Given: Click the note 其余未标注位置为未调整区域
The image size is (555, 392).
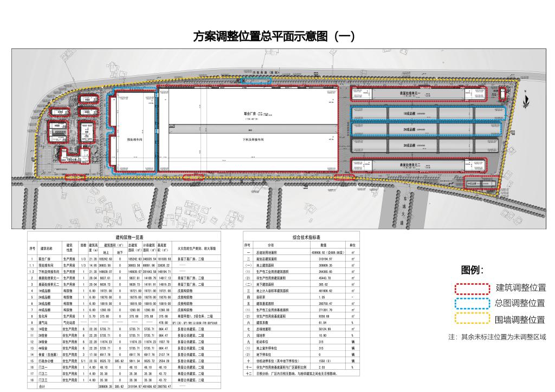Looking at the screenshot, I should tap(504, 337).
